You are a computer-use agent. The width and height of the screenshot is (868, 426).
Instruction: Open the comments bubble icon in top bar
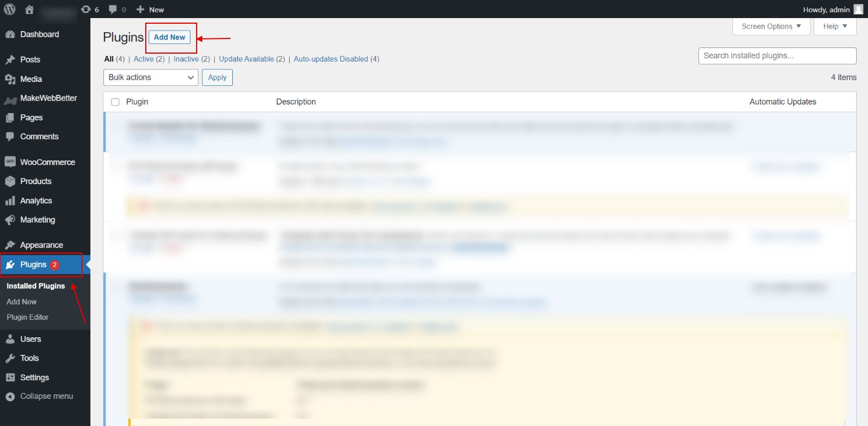click(112, 9)
